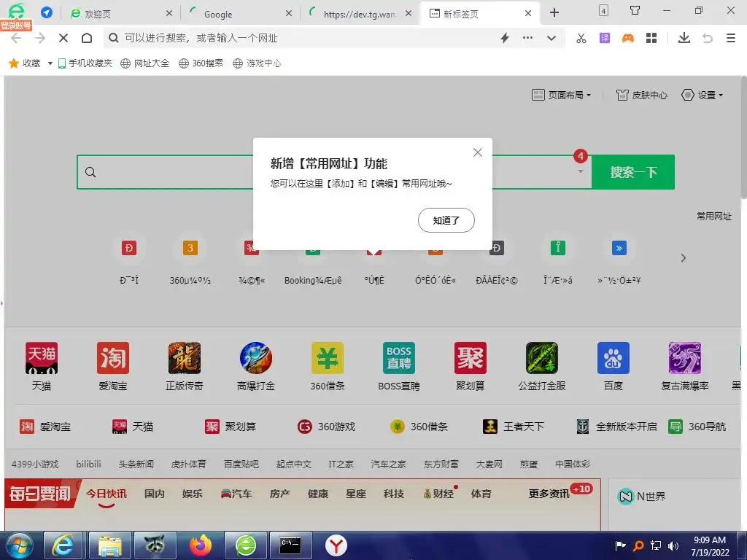Open the downloads icon
The height and width of the screenshot is (560, 747).
684,38
